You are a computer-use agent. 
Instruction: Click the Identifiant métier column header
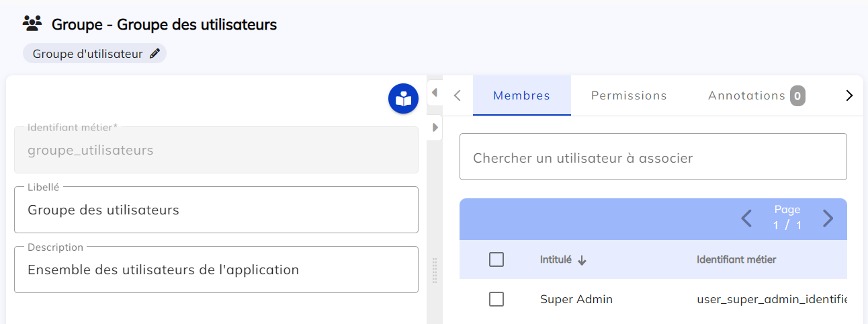click(x=736, y=259)
